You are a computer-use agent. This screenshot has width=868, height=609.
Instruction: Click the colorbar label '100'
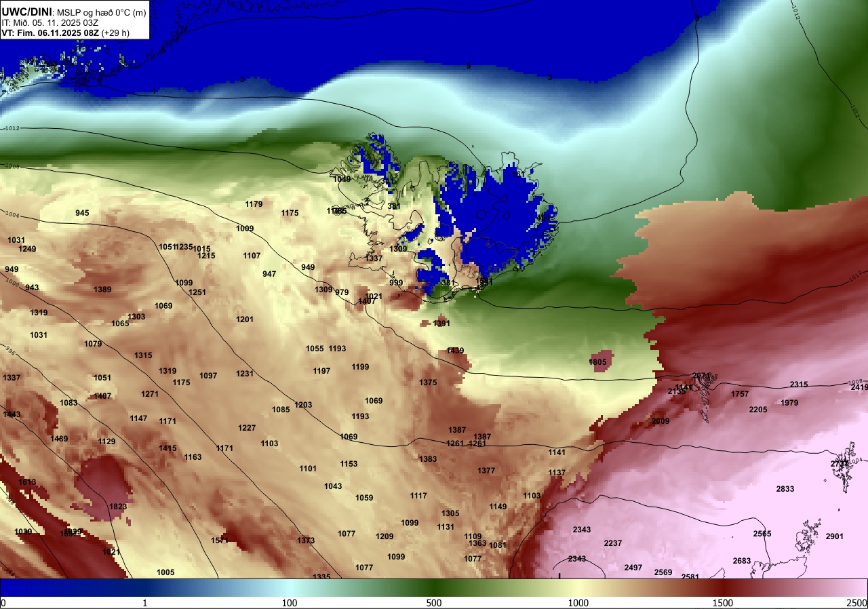pyautogui.click(x=290, y=603)
